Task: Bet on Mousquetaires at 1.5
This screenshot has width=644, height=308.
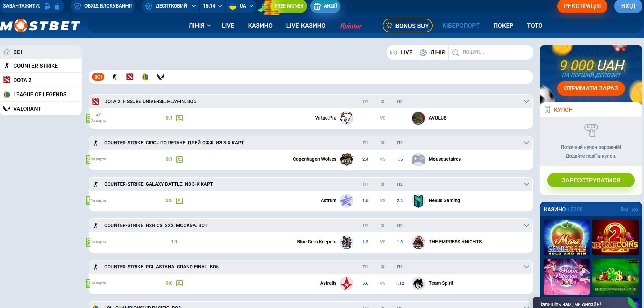Action: pyautogui.click(x=400, y=159)
